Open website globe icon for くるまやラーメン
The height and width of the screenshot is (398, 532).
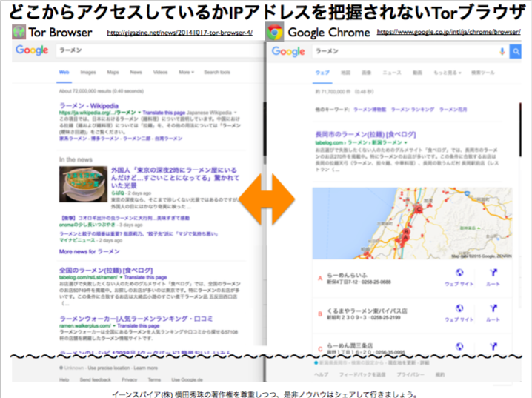click(459, 308)
